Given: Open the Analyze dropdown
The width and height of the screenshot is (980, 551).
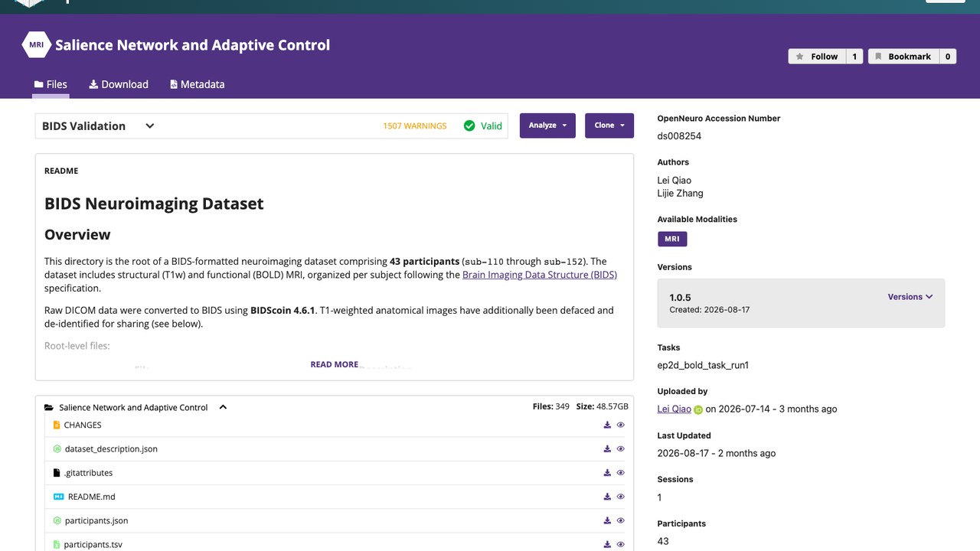Looking at the screenshot, I should click(547, 126).
